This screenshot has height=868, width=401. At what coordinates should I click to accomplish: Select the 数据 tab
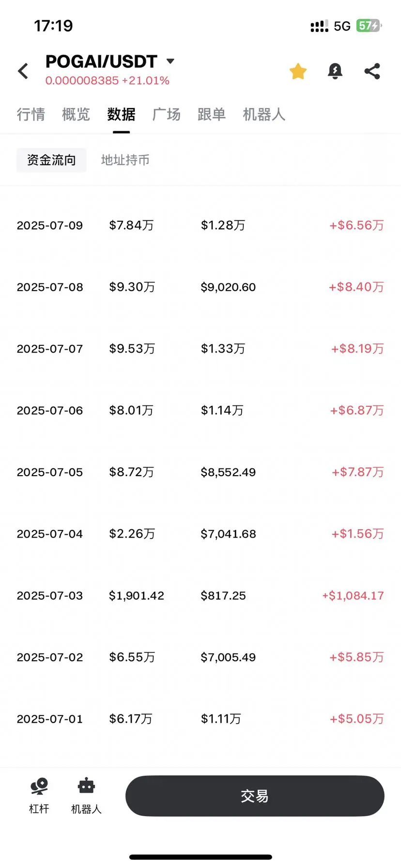pyautogui.click(x=121, y=114)
